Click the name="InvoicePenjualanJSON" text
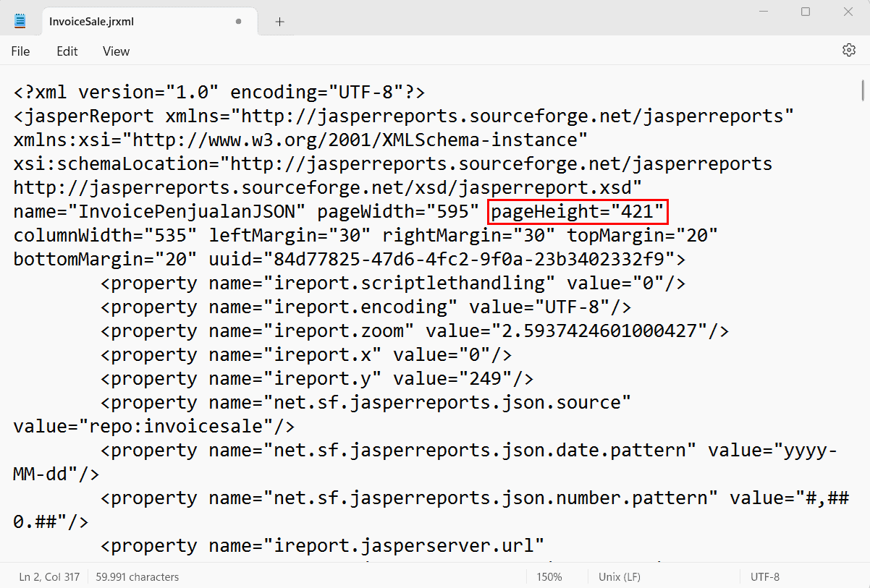This screenshot has width=870, height=588. [160, 212]
